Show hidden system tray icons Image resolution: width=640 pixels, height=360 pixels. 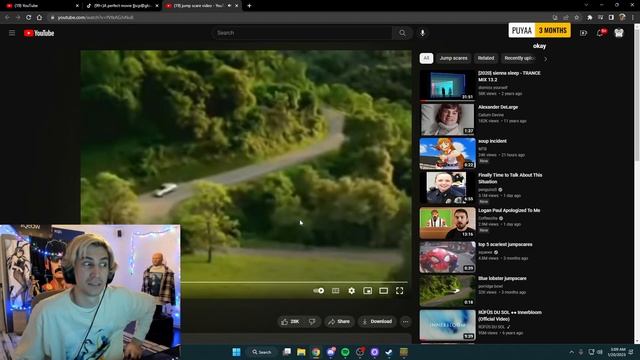(x=571, y=352)
